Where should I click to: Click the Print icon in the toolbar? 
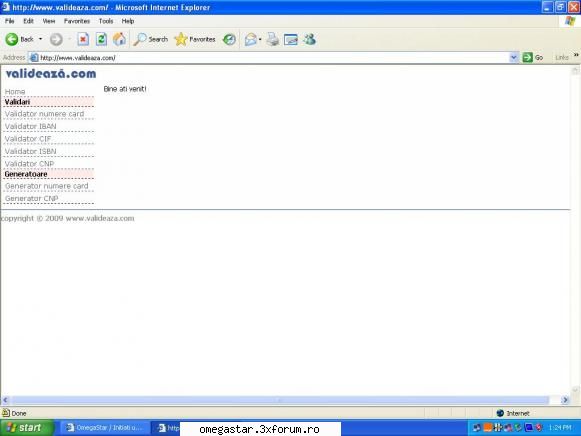click(273, 39)
